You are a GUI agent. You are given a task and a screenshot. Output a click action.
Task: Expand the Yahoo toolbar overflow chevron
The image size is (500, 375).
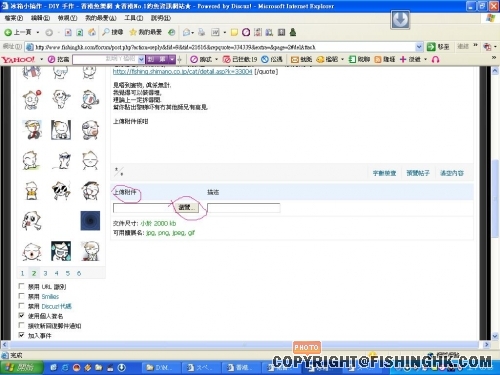click(x=494, y=58)
